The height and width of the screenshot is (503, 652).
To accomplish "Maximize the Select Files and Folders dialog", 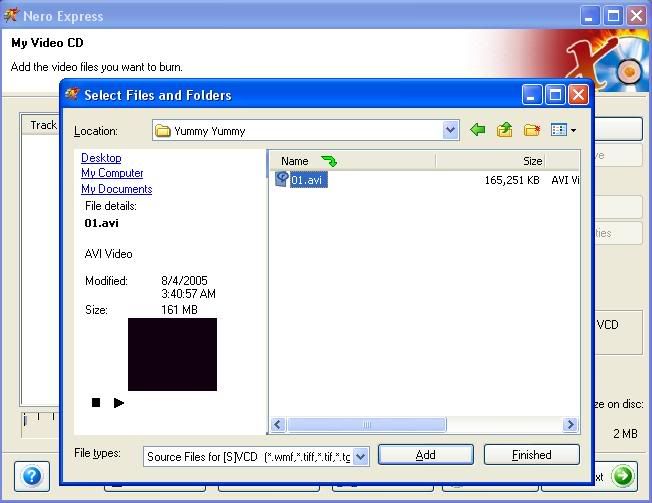I will pyautogui.click(x=555, y=95).
